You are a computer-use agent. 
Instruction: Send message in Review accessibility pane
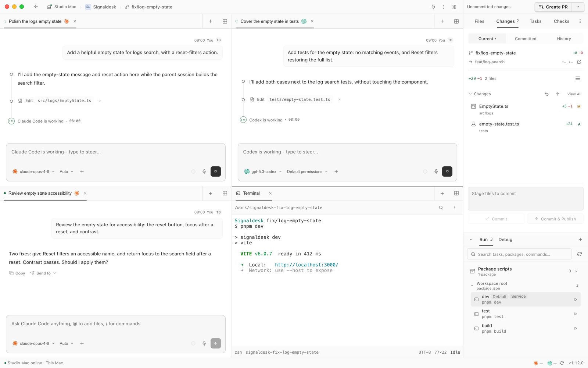tap(216, 343)
